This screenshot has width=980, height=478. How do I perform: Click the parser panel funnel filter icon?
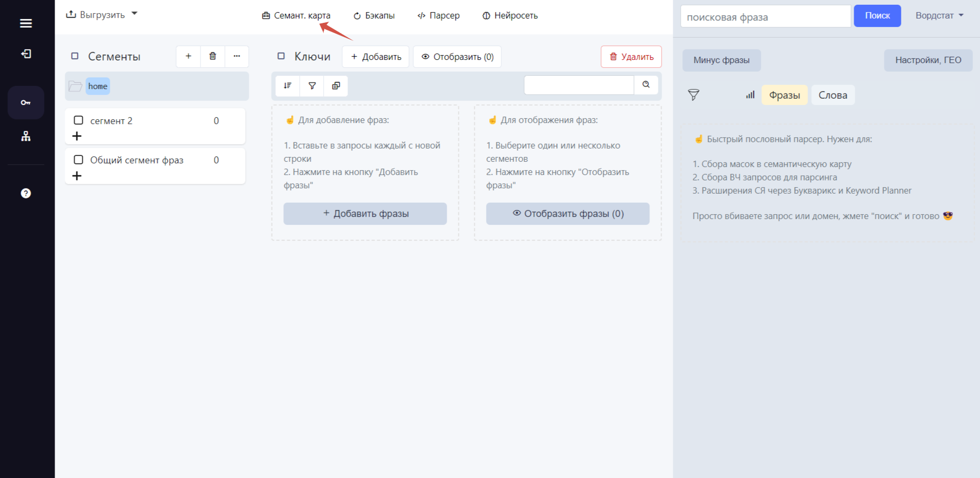[693, 95]
